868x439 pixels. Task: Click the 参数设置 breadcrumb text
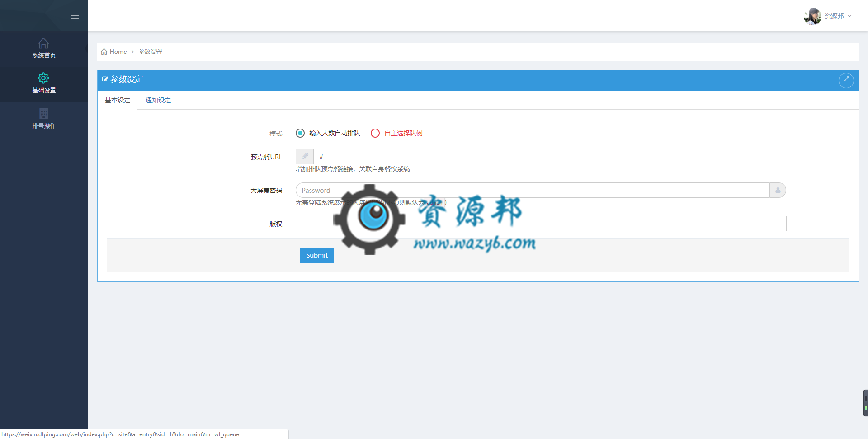[150, 52]
